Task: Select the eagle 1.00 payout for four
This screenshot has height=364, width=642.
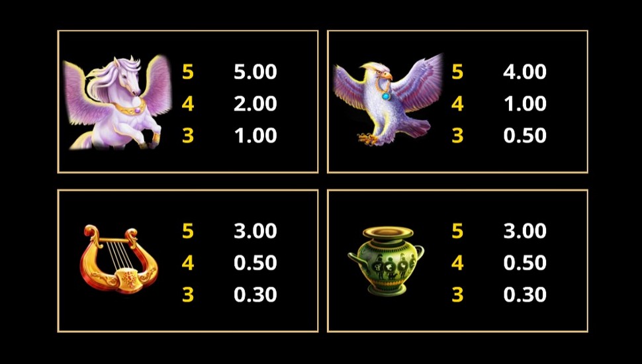Action: click(x=525, y=104)
